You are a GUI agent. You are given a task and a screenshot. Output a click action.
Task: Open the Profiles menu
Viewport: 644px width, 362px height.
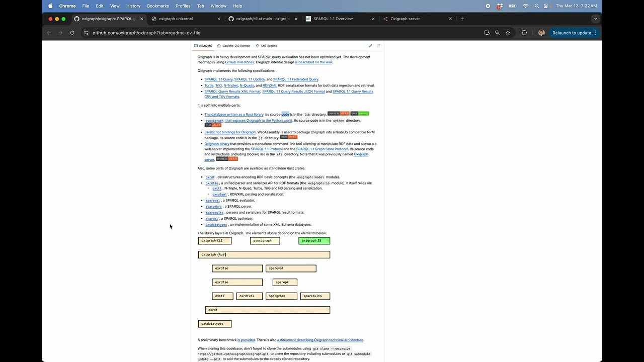(183, 6)
